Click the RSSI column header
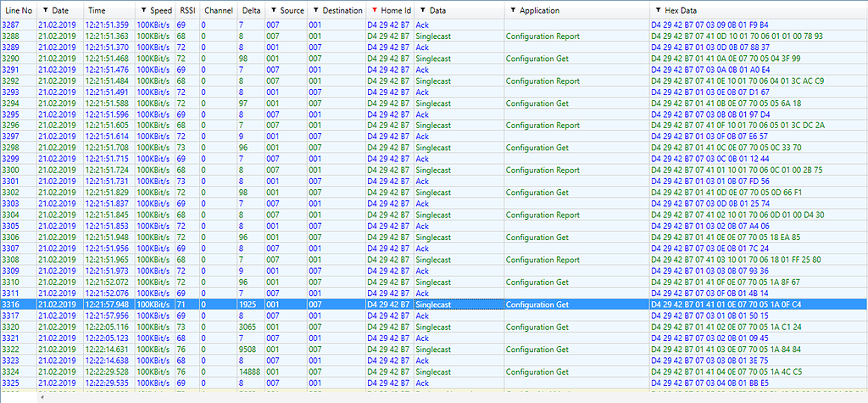Viewport: 868px width, 403px height. point(187,10)
